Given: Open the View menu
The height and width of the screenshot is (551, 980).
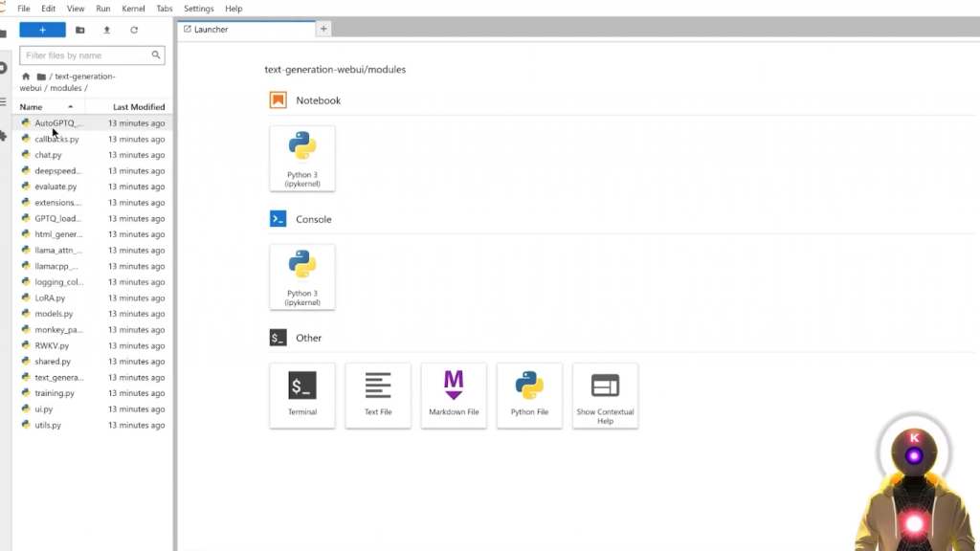Looking at the screenshot, I should point(76,9).
